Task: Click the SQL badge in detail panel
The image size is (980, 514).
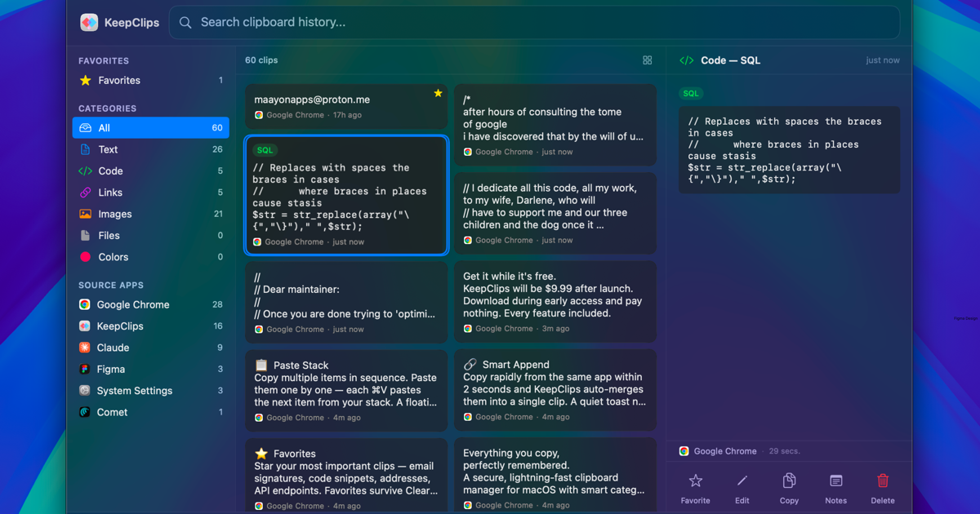Action: point(691,94)
